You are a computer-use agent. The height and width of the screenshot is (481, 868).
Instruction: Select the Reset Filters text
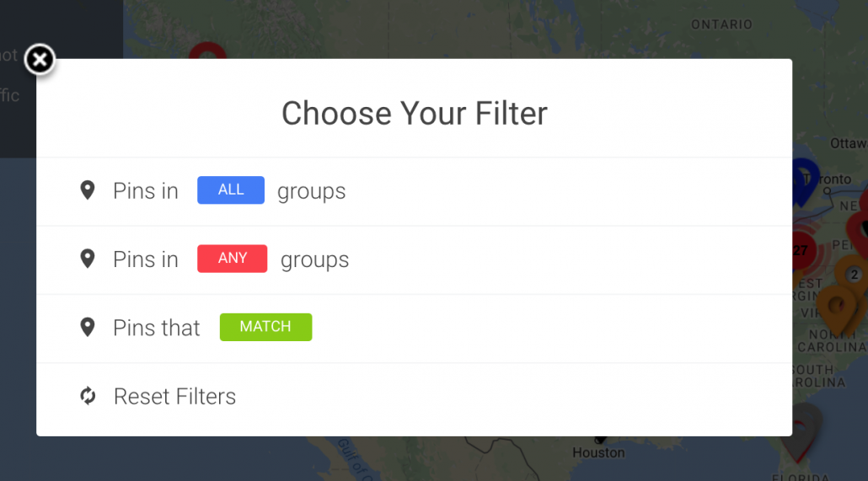click(174, 396)
